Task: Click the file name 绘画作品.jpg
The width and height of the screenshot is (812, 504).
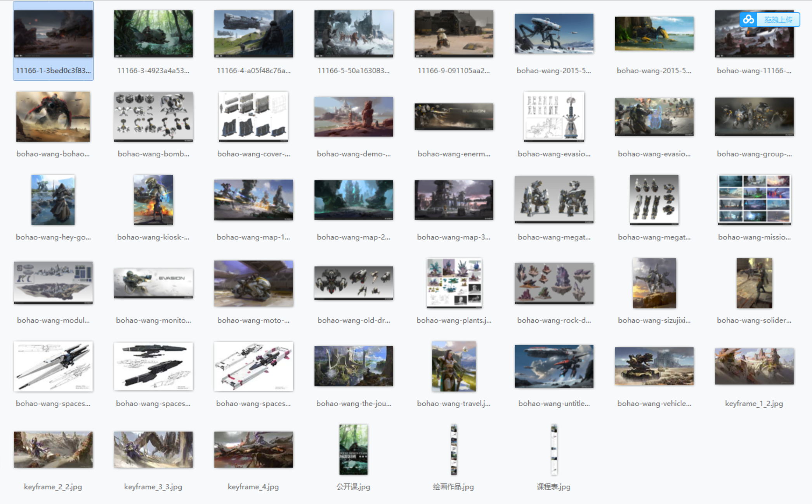Action: tap(454, 487)
